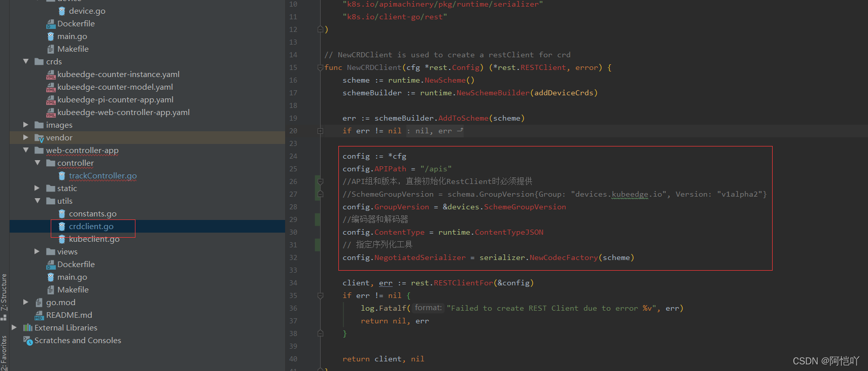Select the crdclient.go file name

click(x=91, y=227)
